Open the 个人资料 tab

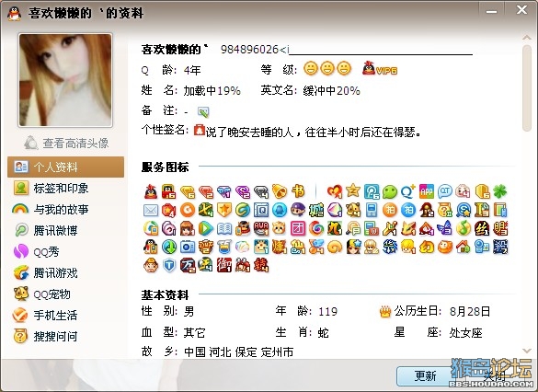tap(65, 167)
